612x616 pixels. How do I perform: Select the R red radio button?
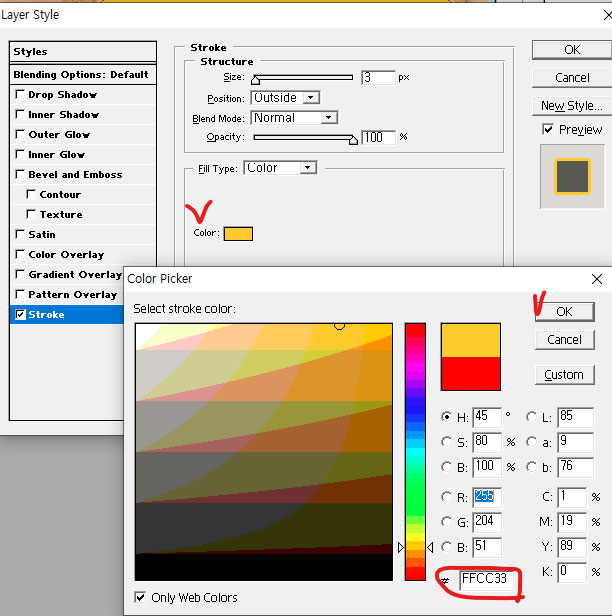click(446, 497)
